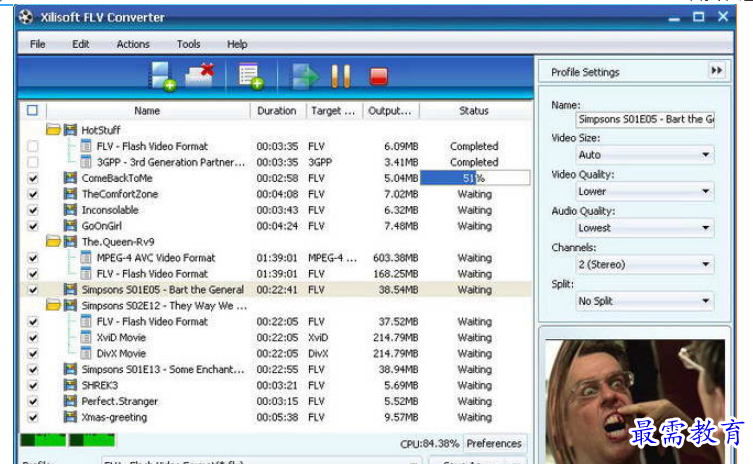Click the profile icon beside MPEG-4 AVC Video Format
The image size is (753, 464).
pos(86,257)
